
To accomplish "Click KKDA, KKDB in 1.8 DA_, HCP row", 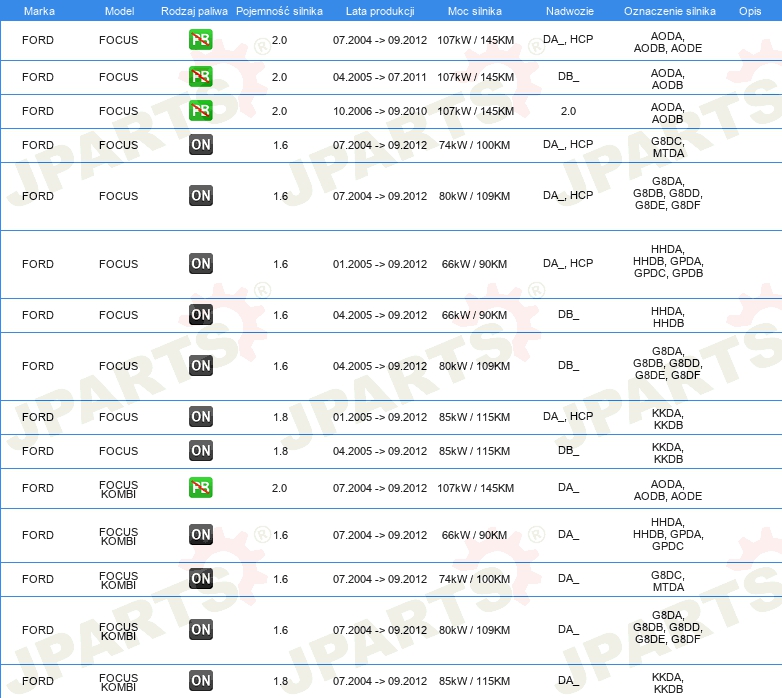I will click(668, 419).
